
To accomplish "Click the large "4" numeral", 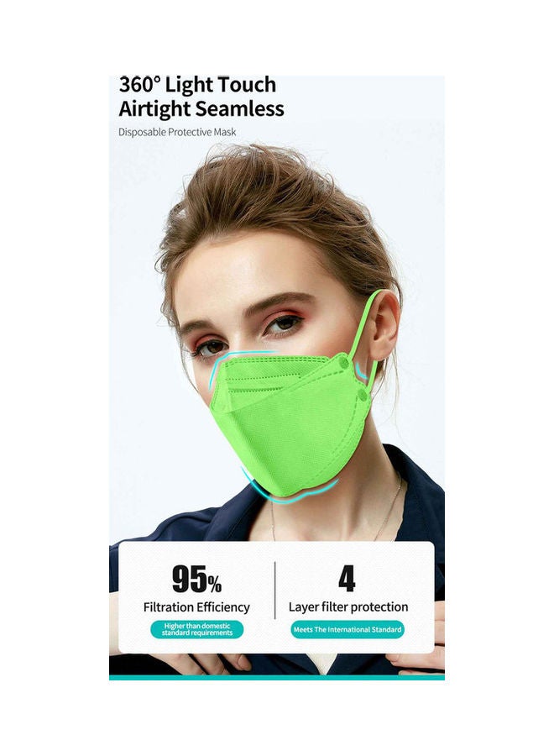I will point(347,579).
